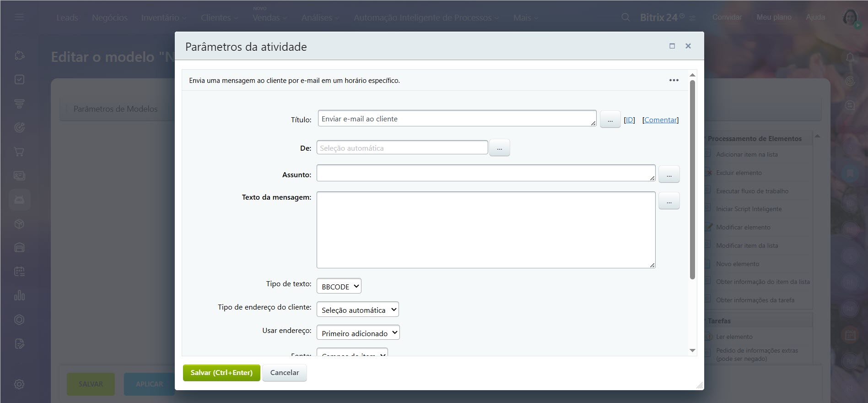Maximize the Parâmetros da atividade dialog
This screenshot has width=868, height=403.
672,46
